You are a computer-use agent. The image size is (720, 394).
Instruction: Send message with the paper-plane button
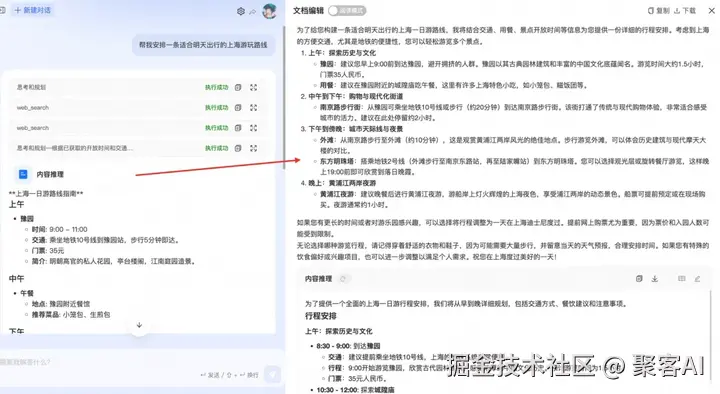click(272, 375)
